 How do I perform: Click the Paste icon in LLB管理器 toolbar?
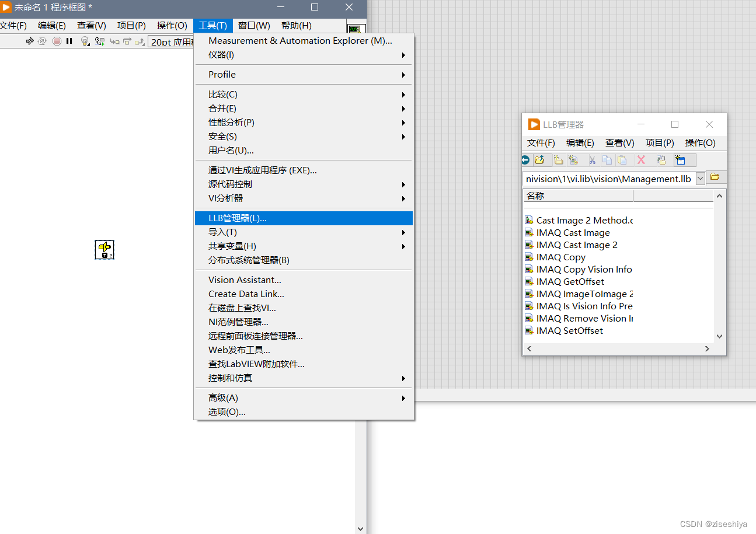click(x=622, y=160)
